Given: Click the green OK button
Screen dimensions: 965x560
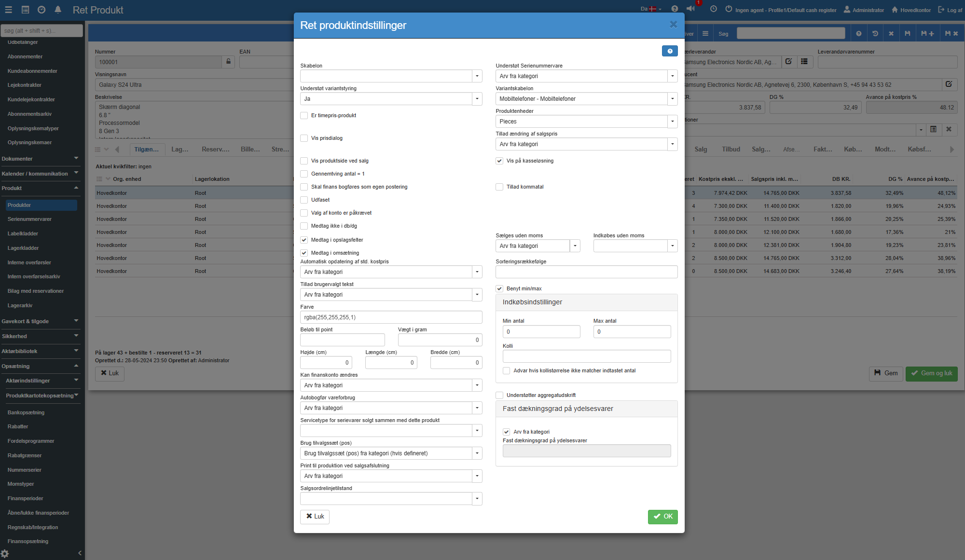Looking at the screenshot, I should tap(662, 517).
